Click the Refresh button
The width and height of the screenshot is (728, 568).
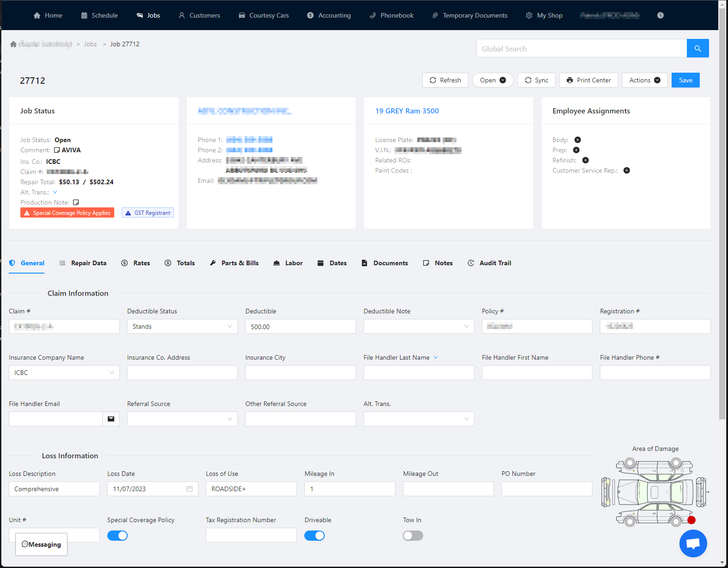pyautogui.click(x=445, y=80)
